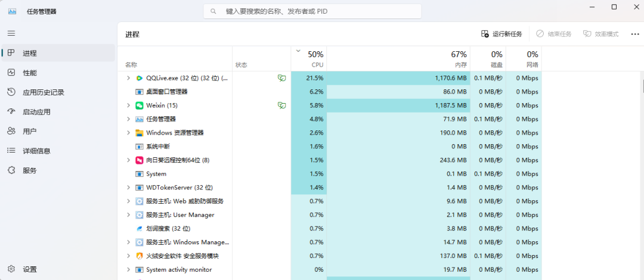This screenshot has width=644, height=280.
Task: Expand the Windows 资源管理器 process row
Action: pos(128,133)
